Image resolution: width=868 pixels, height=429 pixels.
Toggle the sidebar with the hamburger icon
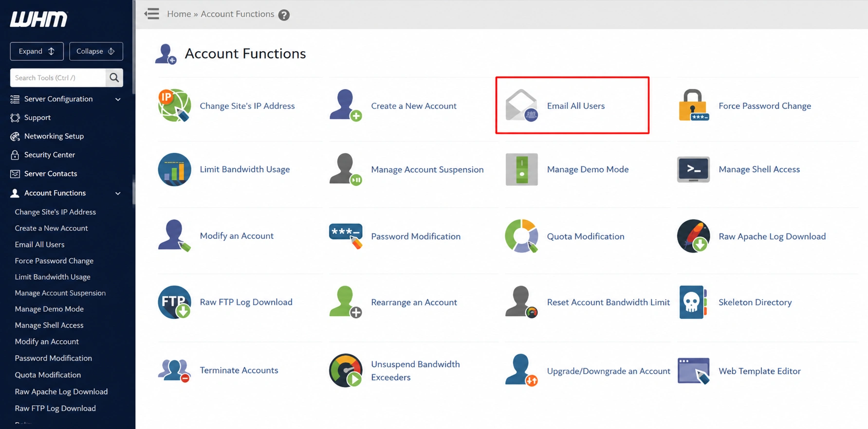(x=152, y=14)
